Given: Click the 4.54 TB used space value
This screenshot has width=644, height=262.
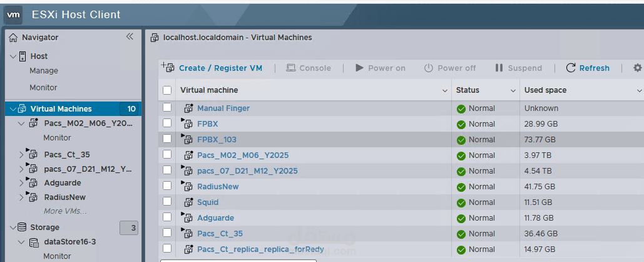Looking at the screenshot, I should tap(538, 170).
